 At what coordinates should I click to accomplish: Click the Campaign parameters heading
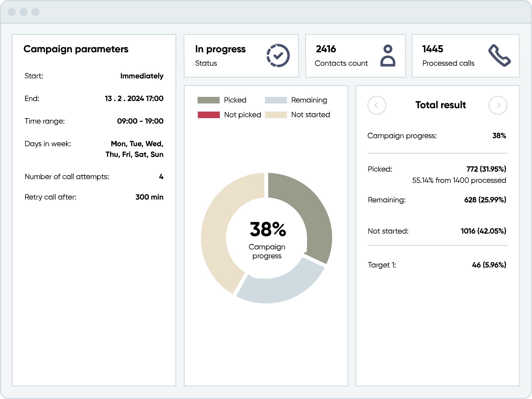point(76,49)
